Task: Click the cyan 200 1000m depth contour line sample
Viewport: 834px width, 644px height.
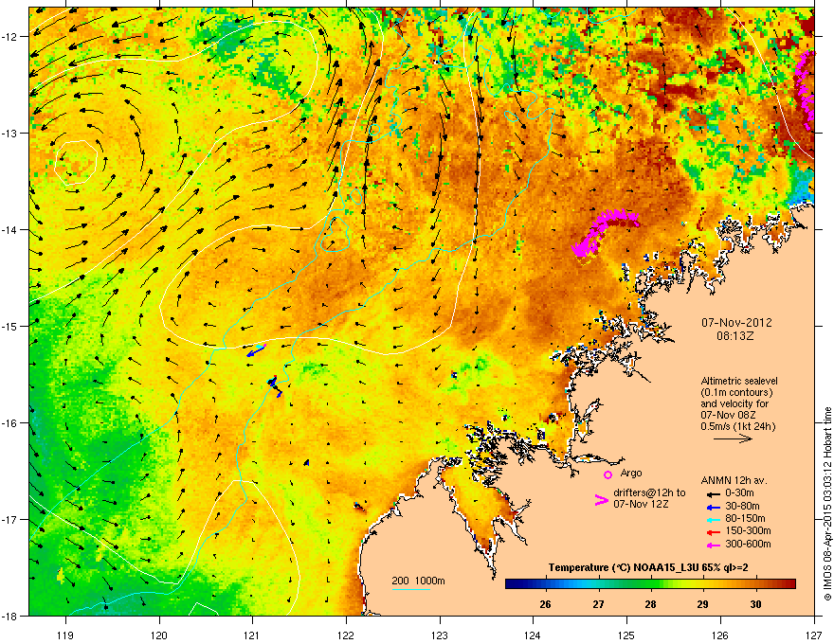Action: (x=410, y=589)
